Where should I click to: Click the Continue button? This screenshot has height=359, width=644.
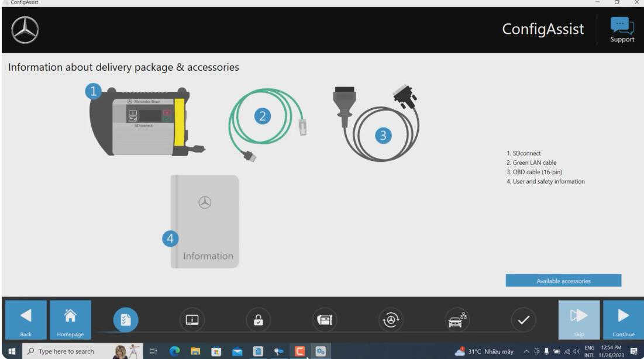coord(623,320)
